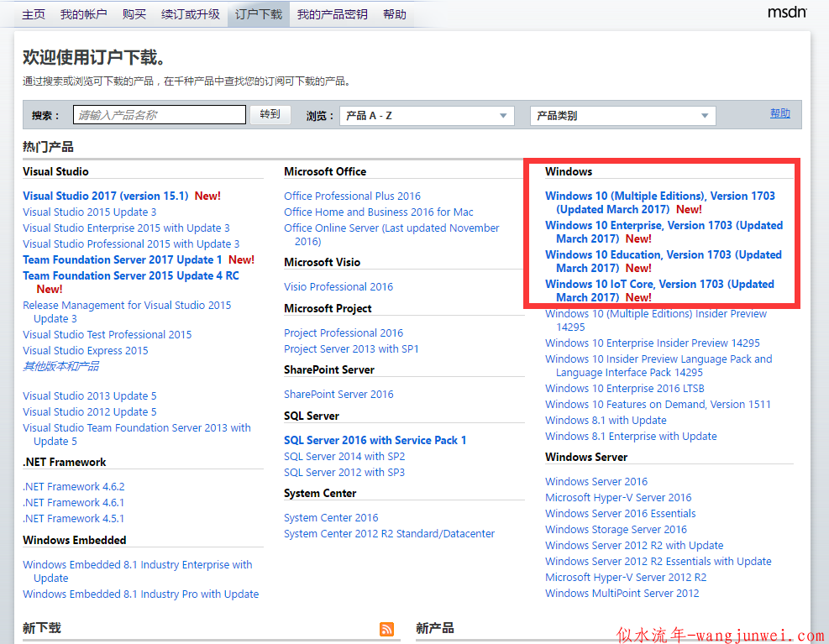Image resolution: width=829 pixels, height=644 pixels.
Task: Open .NET Framework 4.5.1 link
Action: (x=73, y=518)
